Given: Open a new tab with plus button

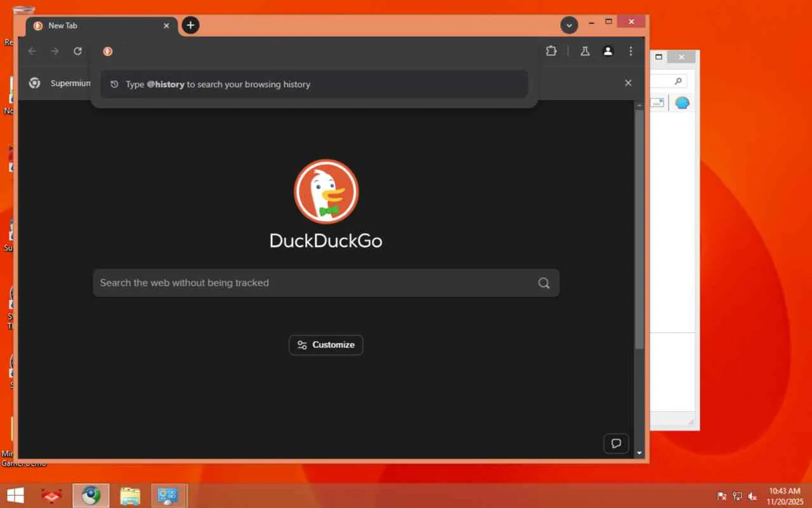Looking at the screenshot, I should tap(190, 25).
